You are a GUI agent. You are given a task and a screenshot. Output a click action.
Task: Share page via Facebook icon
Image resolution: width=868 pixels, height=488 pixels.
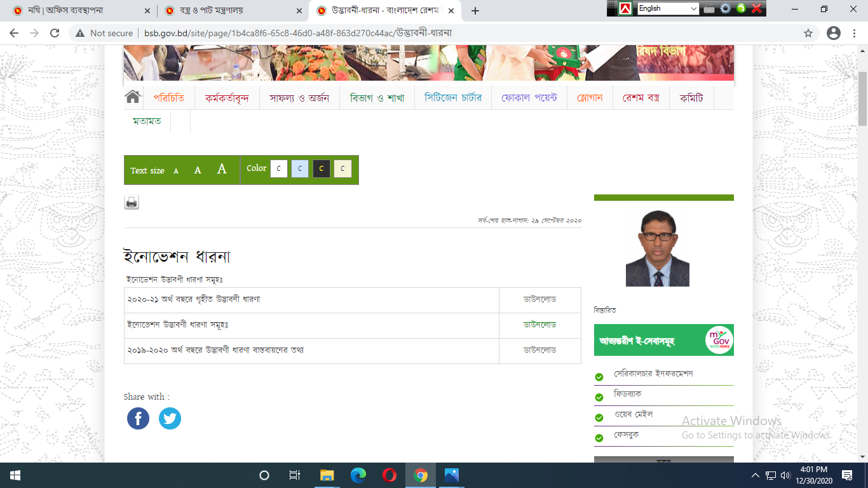point(138,418)
